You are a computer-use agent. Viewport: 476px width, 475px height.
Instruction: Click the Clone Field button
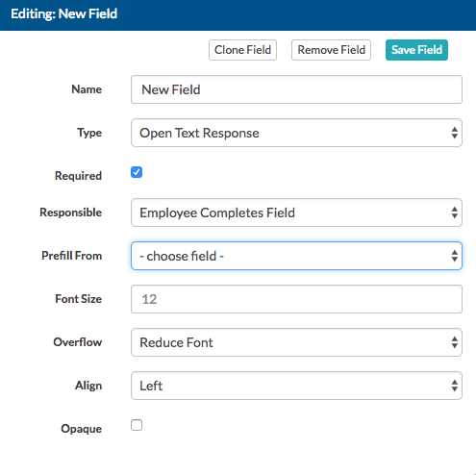click(242, 50)
